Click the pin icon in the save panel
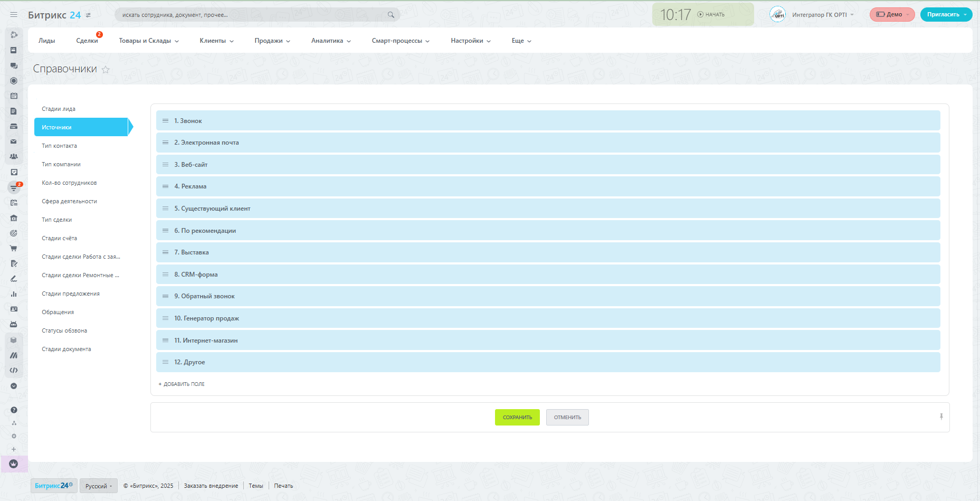980x501 pixels. tap(941, 417)
